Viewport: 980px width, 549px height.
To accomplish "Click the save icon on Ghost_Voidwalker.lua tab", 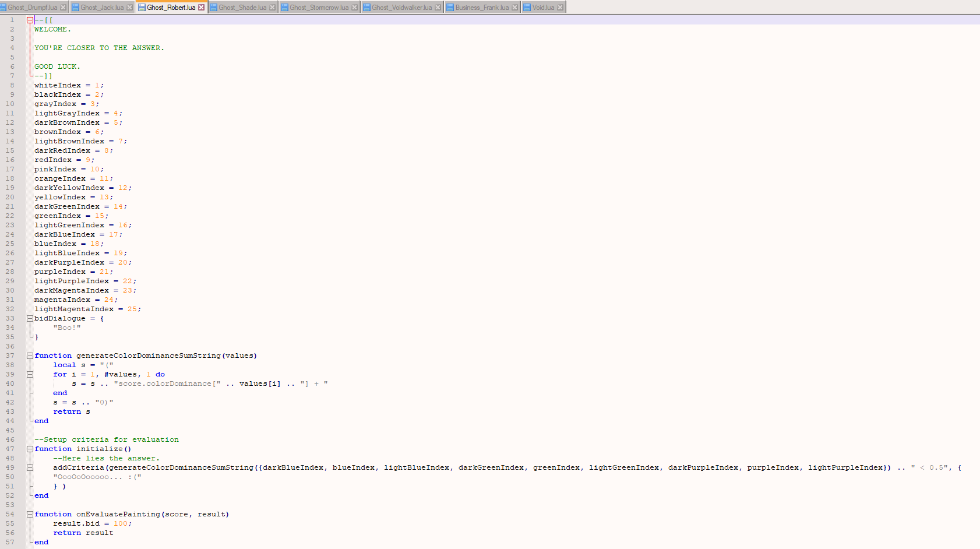I will click(x=366, y=8).
